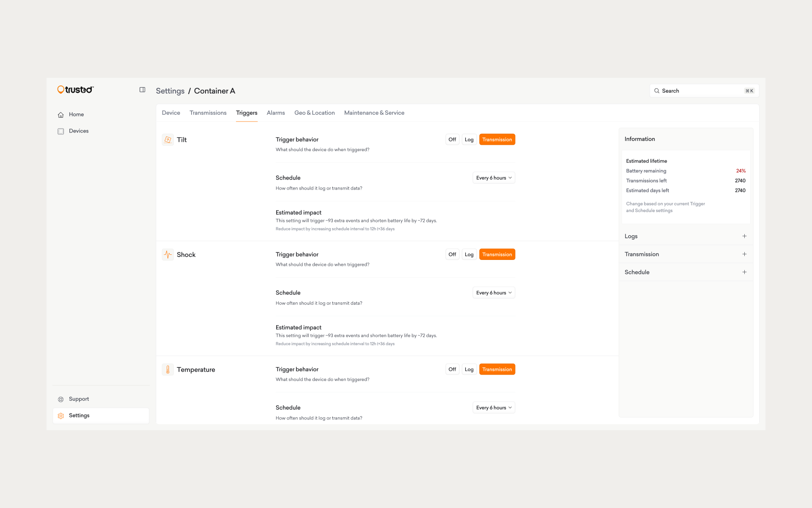Go to Home in sidebar
The height and width of the screenshot is (508, 812).
101,115
